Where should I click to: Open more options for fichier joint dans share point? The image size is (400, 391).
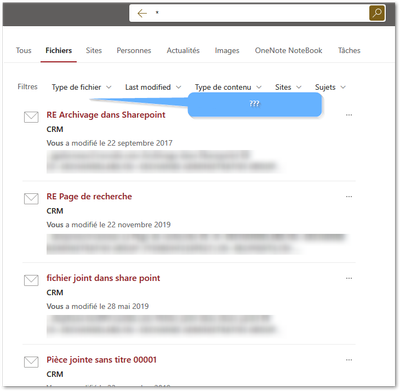(x=349, y=278)
